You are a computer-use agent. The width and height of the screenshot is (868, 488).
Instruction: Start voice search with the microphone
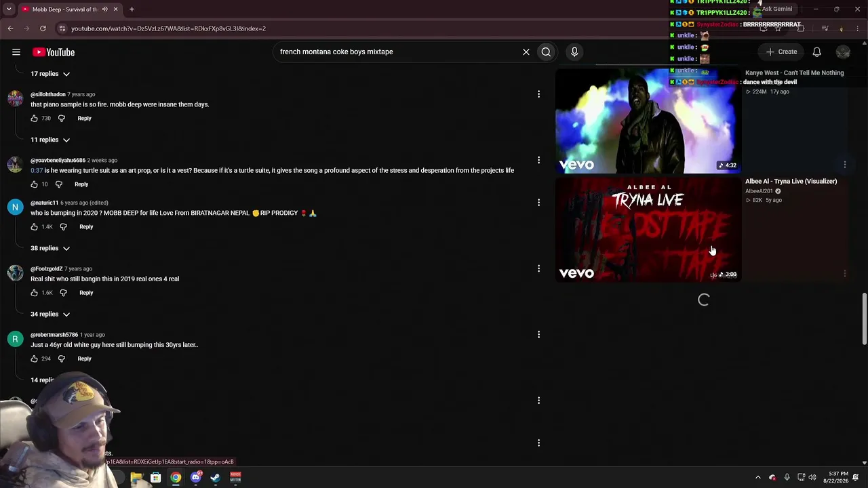coord(574,52)
